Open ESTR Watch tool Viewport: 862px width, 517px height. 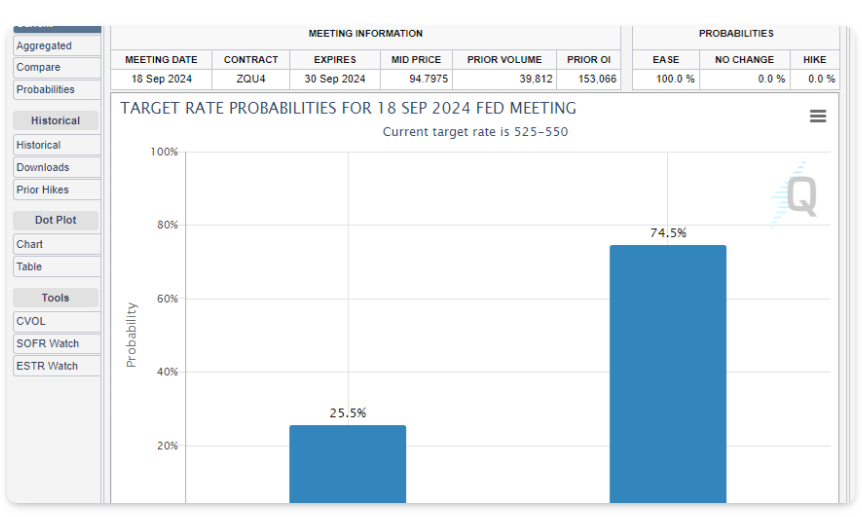(56, 366)
